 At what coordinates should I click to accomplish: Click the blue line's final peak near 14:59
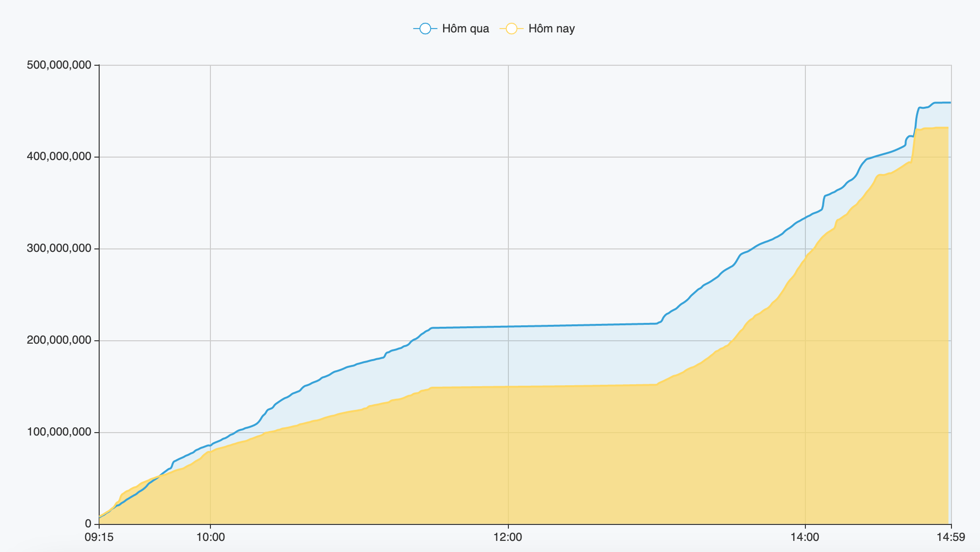[943, 102]
